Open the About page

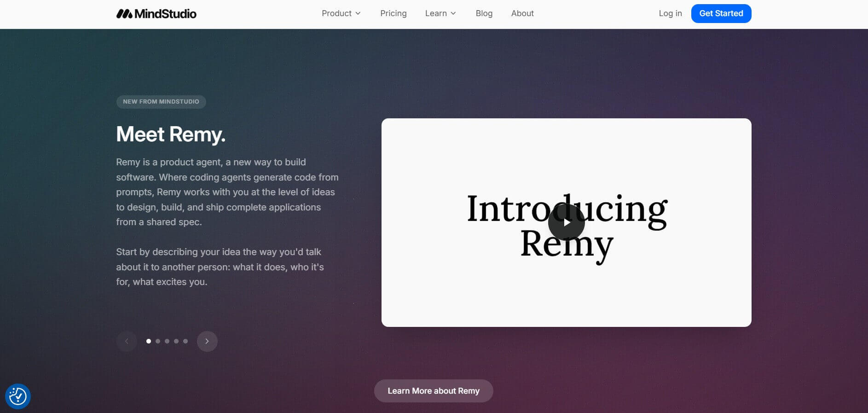coord(522,13)
